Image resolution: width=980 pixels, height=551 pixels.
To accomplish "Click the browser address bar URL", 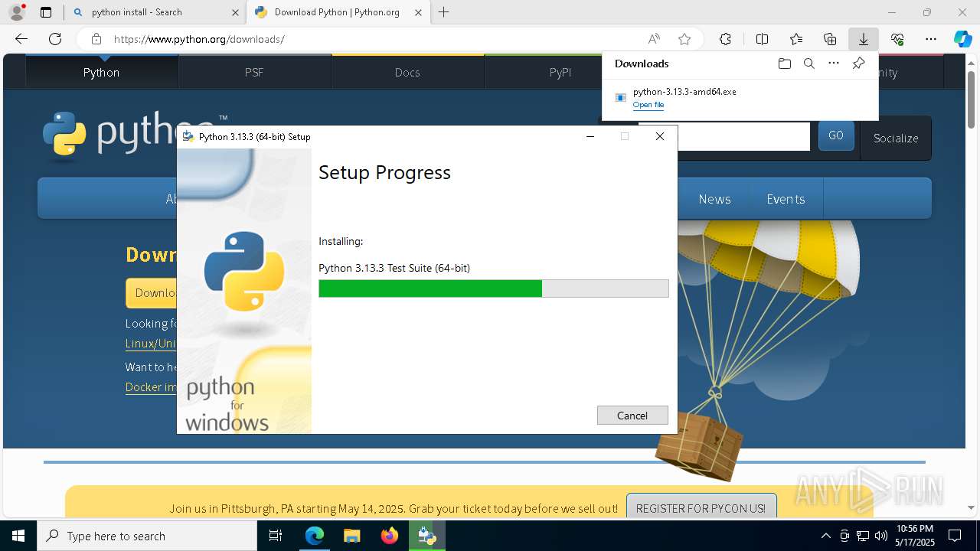I will 199,39.
